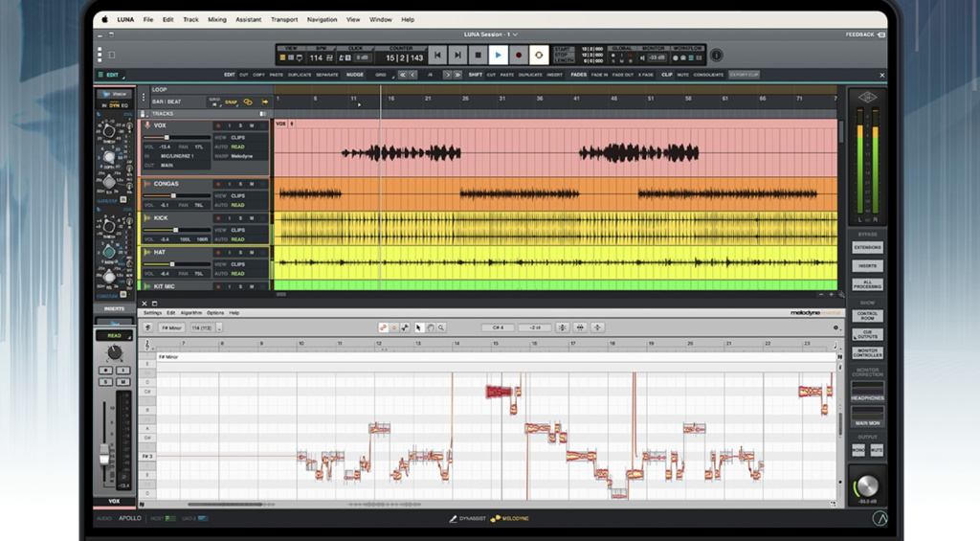The height and width of the screenshot is (541, 980).
Task: Open the F# Minor key dropdown
Action: pos(172,327)
